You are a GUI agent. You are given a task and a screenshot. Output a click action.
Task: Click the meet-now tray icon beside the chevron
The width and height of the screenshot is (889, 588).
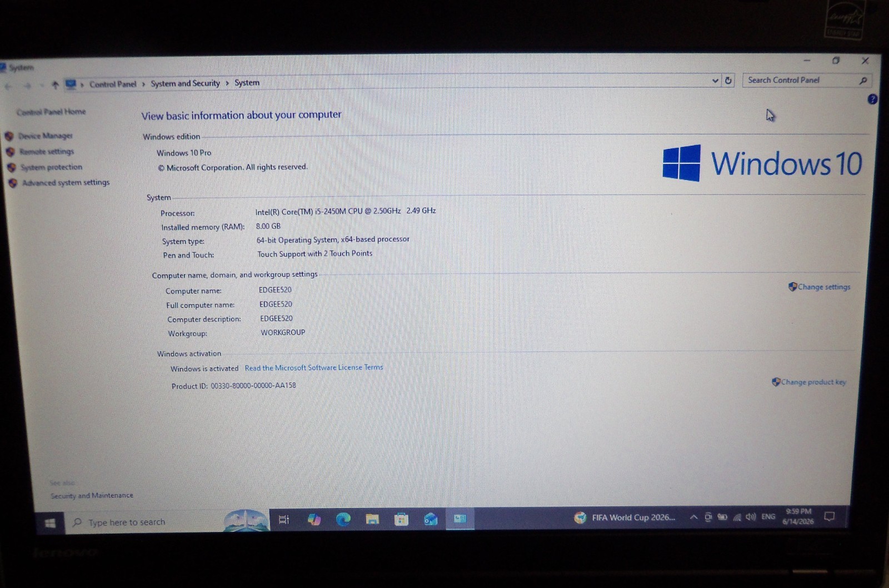(x=708, y=517)
